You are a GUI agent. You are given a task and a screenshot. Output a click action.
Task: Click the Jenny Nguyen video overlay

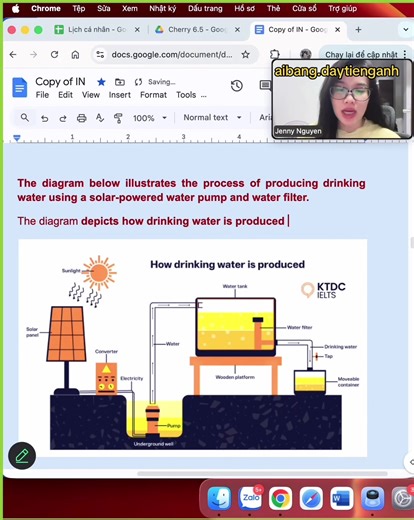(x=342, y=99)
